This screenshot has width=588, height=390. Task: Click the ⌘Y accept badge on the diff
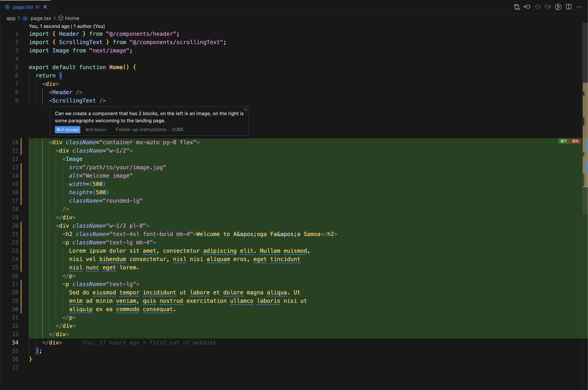coord(563,141)
